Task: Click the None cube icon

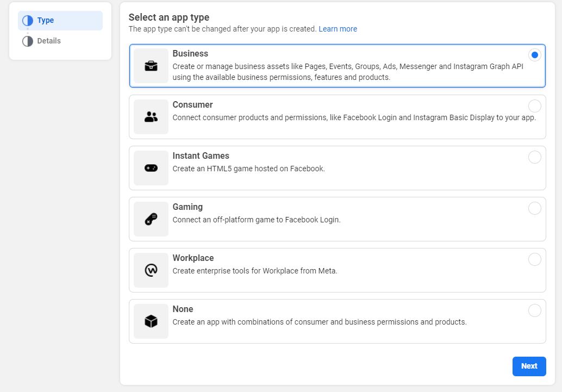Action: tap(151, 321)
